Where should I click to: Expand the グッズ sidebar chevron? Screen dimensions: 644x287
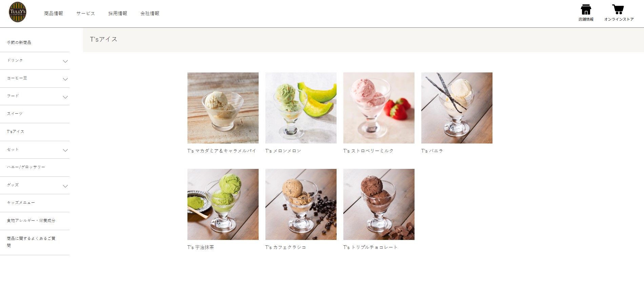pyautogui.click(x=65, y=186)
